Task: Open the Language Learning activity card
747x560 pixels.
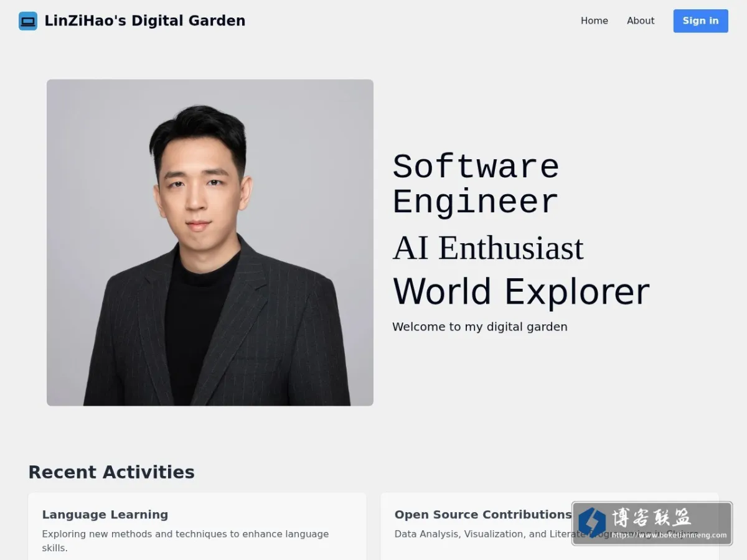Action: point(197,526)
